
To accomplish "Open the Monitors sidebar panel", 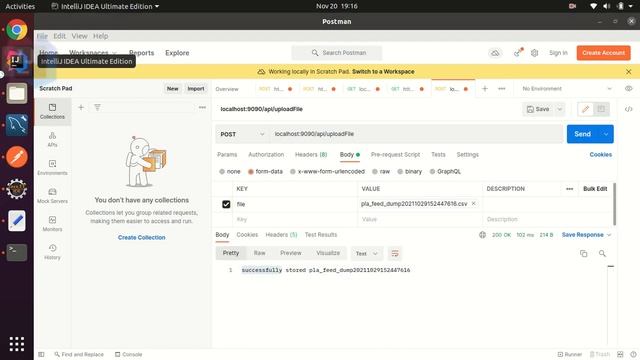I will (x=52, y=224).
